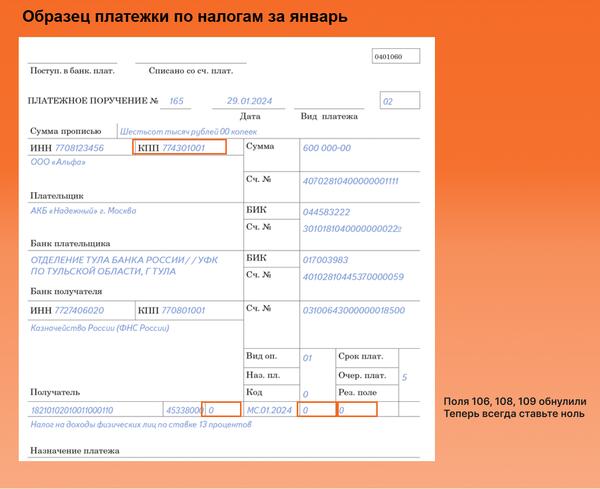This screenshot has width=600, height=489.
Task: Click the KBK code 18210102010011000110
Action: coord(72,409)
